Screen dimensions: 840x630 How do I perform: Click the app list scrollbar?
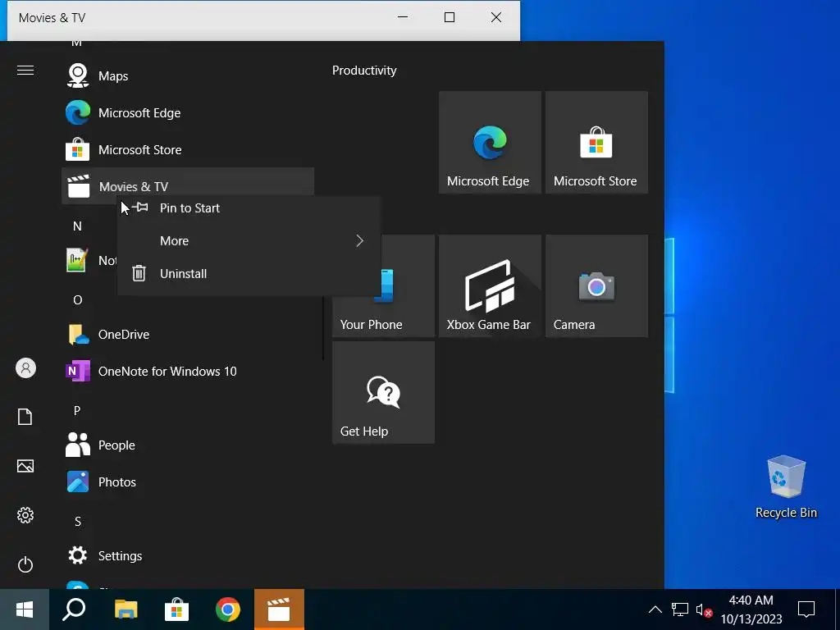pos(323,326)
